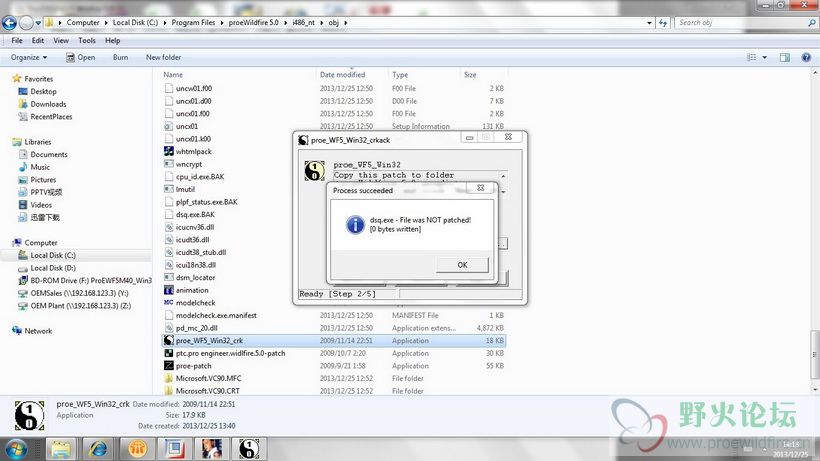Open the Edit menu
The height and width of the screenshot is (461, 820).
[38, 40]
